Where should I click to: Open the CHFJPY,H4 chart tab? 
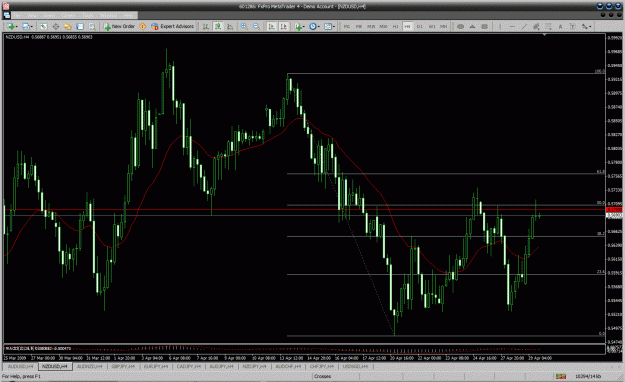coord(322,366)
